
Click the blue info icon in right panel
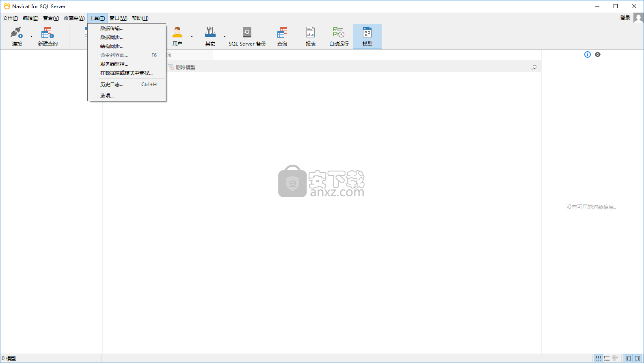pos(588,54)
